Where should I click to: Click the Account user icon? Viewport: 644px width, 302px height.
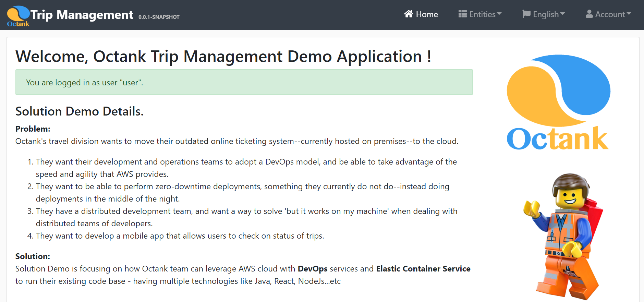tap(589, 14)
